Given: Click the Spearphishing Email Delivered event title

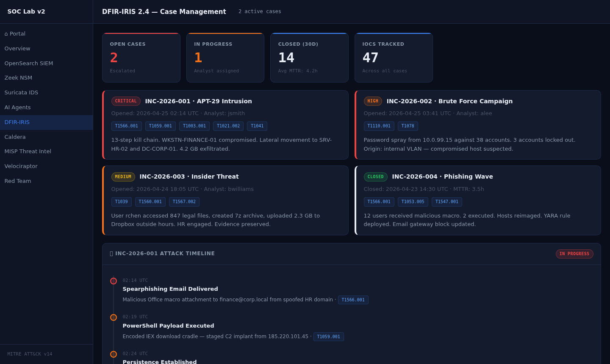Looking at the screenshot, I should coord(170,289).
